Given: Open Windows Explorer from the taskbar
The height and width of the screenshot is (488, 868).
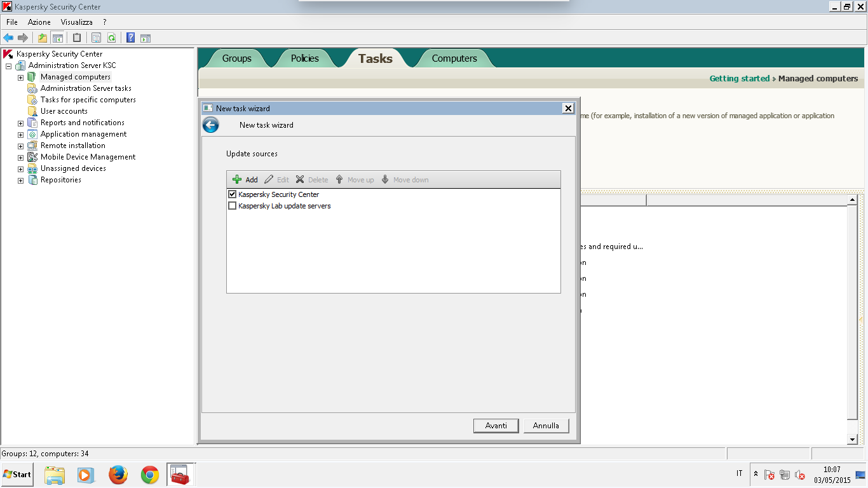Looking at the screenshot, I should [x=55, y=475].
